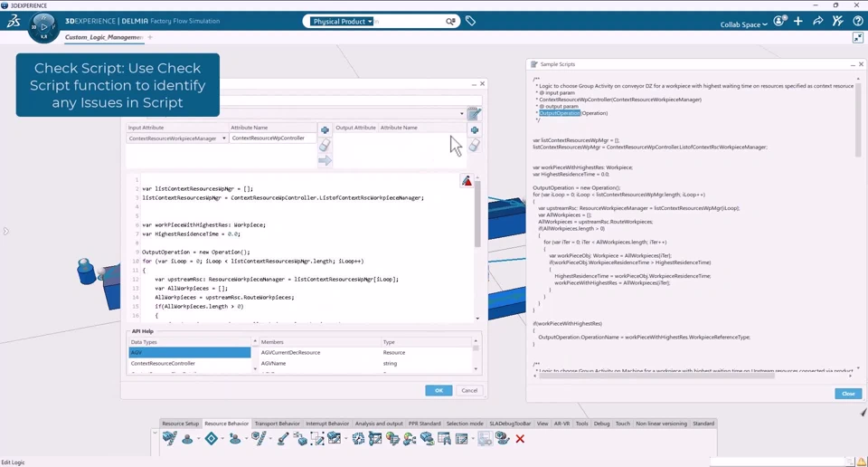Click the OK button in logic dialog
This screenshot has width=868, height=467.
tap(439, 391)
